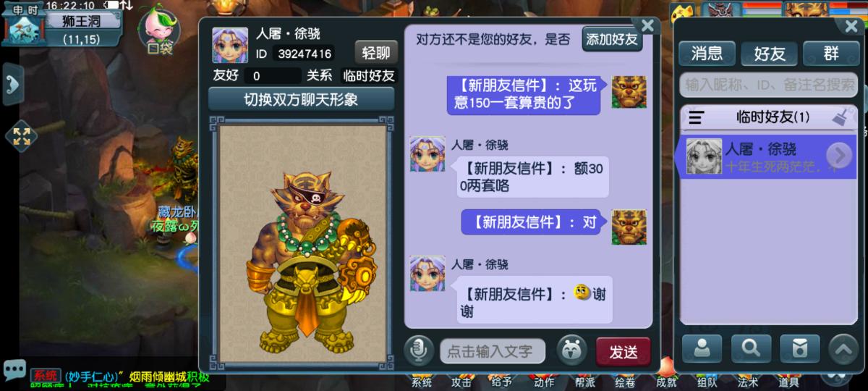Open the emoji picker icon
This screenshot has height=391, width=868.
pos(571,351)
